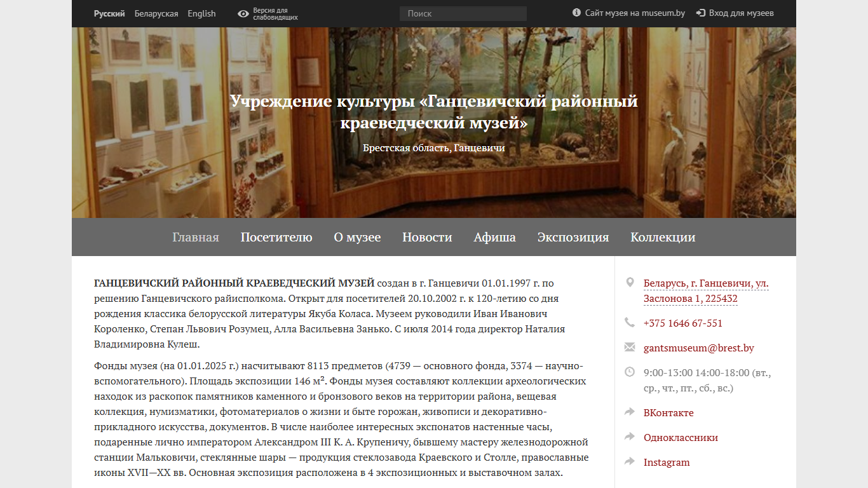Focus the Поиск search field

coord(463,13)
